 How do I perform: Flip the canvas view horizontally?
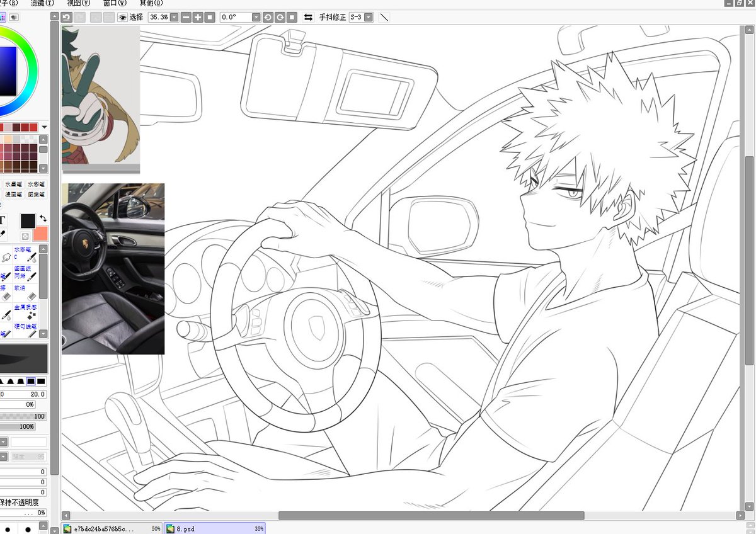(309, 17)
